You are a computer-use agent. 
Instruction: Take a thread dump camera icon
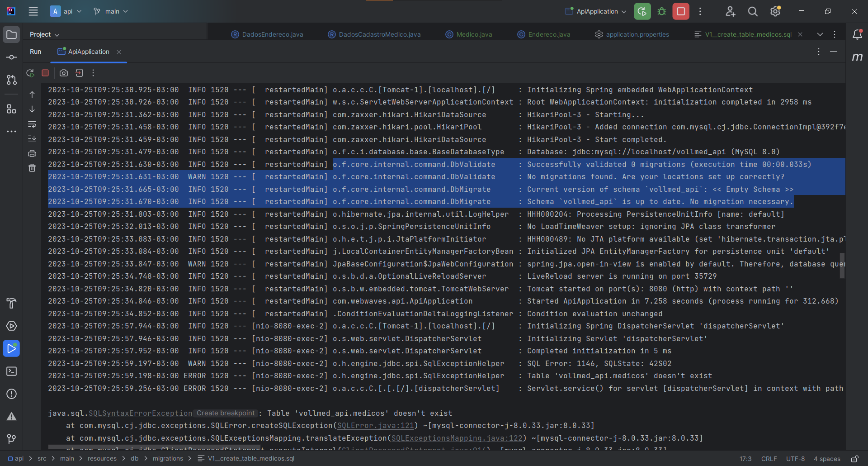tap(64, 73)
